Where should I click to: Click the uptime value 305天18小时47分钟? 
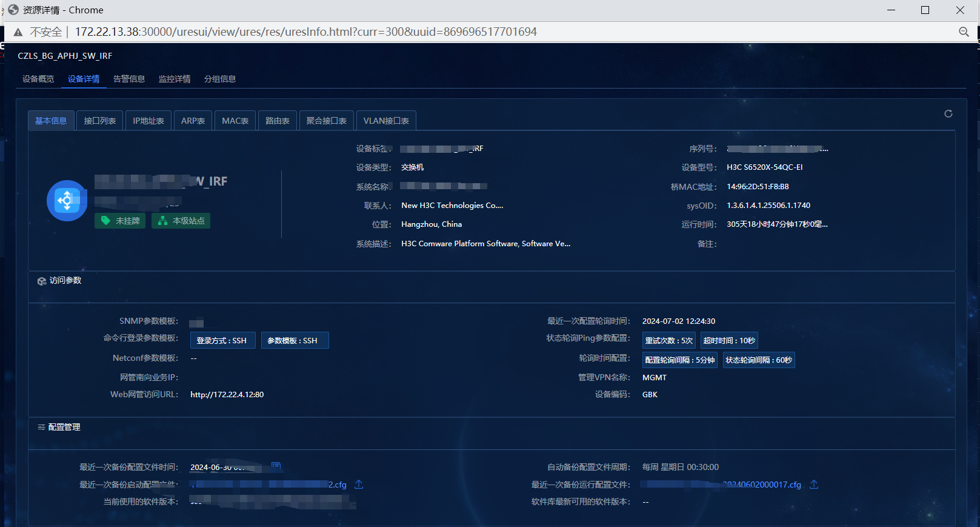(x=777, y=224)
